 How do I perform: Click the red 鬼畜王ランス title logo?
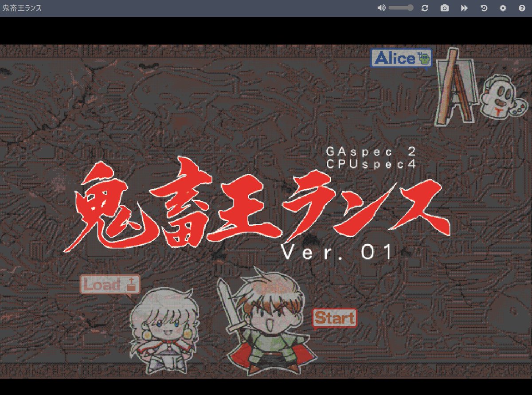(257, 204)
